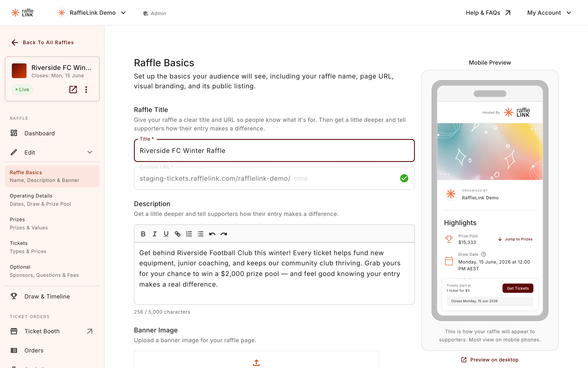The width and height of the screenshot is (588, 368).
Task: Click the RaffleLink logo in header
Action: [x=22, y=13]
